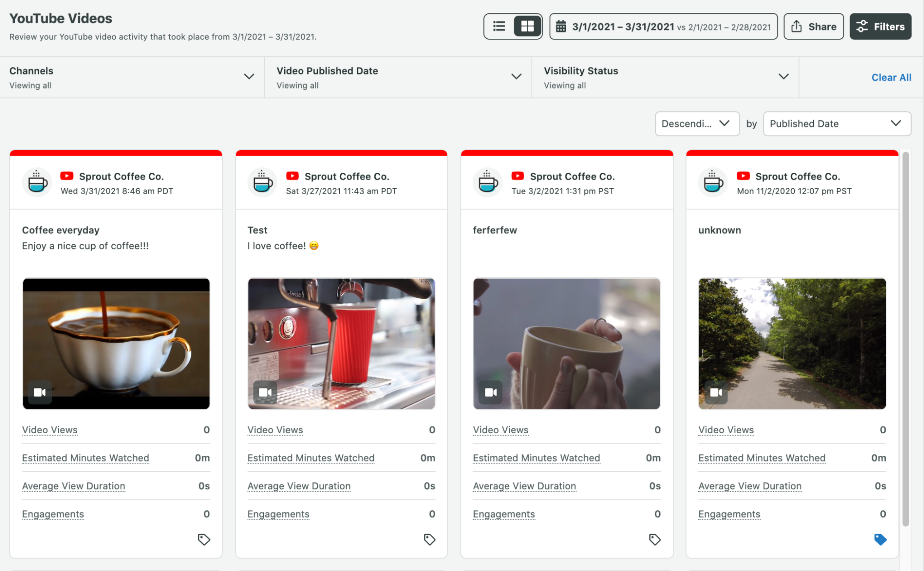Click the tag icon on ferferfew video
The height and width of the screenshot is (571, 924).
(655, 539)
